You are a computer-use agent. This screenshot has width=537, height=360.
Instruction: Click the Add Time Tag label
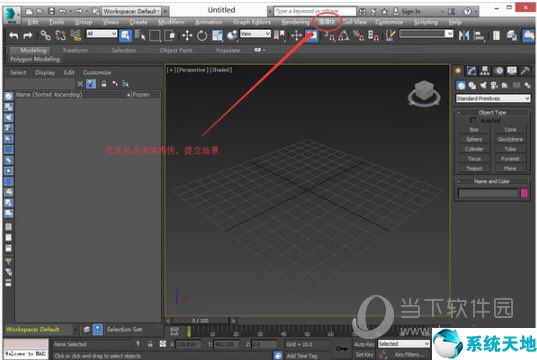coord(302,356)
